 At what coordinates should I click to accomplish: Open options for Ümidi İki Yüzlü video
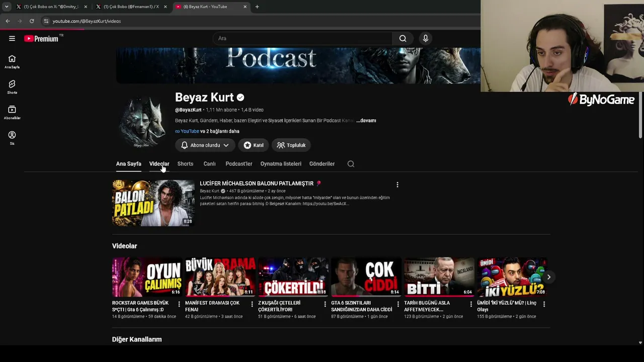(544, 304)
